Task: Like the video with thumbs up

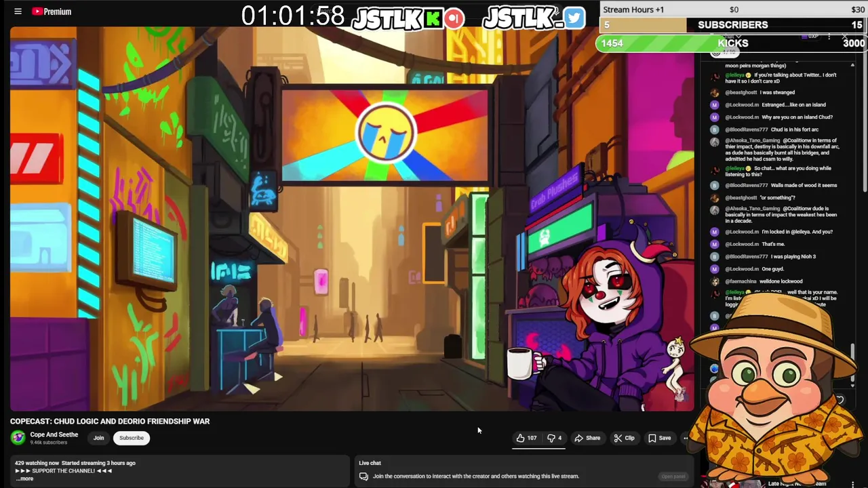Action: pyautogui.click(x=526, y=438)
